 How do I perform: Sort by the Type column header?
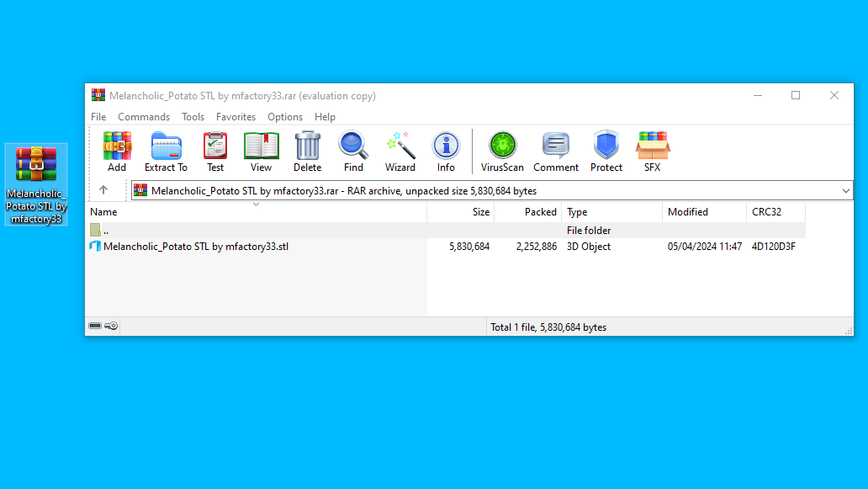click(x=612, y=212)
